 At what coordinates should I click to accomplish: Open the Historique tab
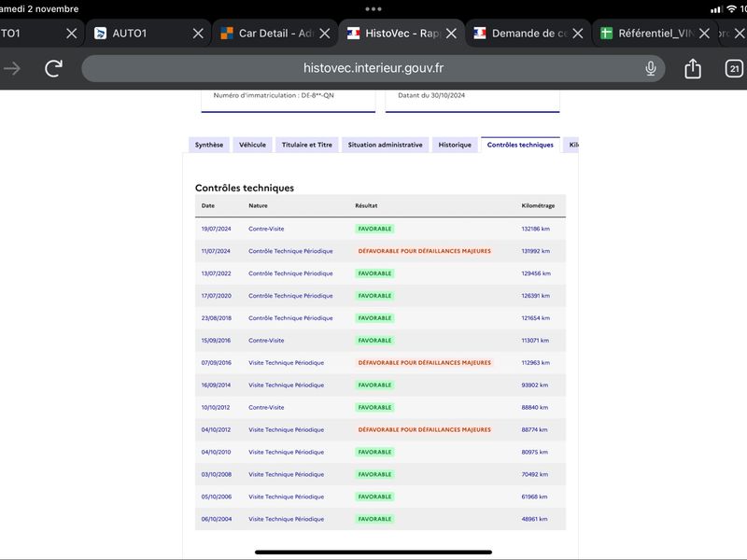pyautogui.click(x=455, y=145)
